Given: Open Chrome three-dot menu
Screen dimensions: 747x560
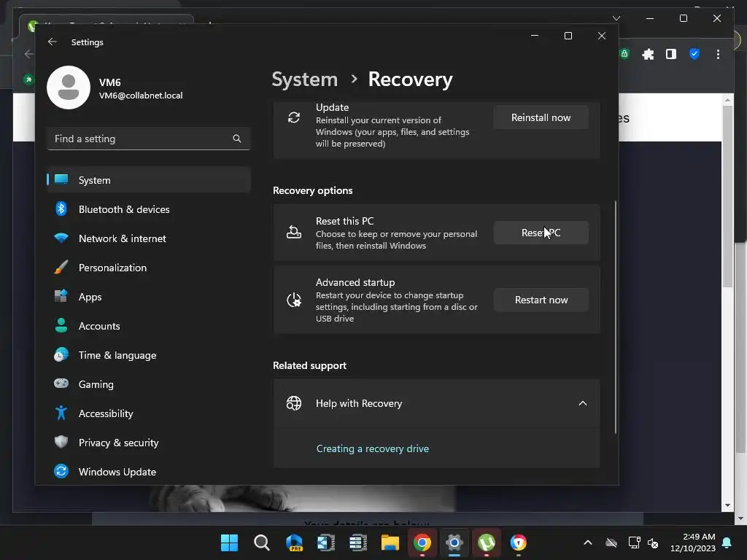Looking at the screenshot, I should point(718,54).
